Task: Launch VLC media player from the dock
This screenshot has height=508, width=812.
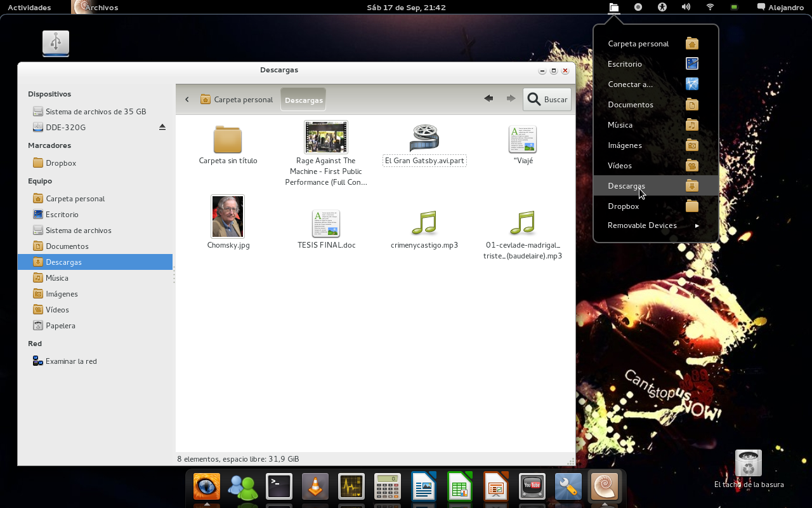Action: [315, 487]
